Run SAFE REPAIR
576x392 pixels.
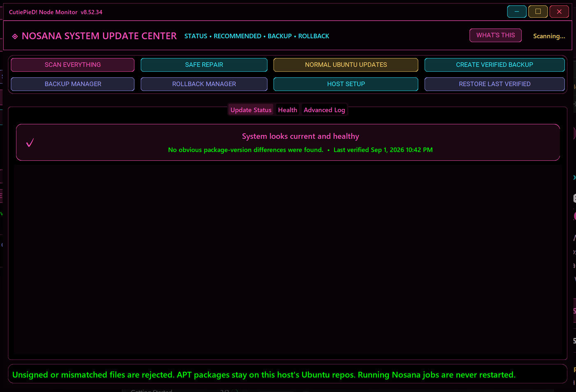point(204,65)
